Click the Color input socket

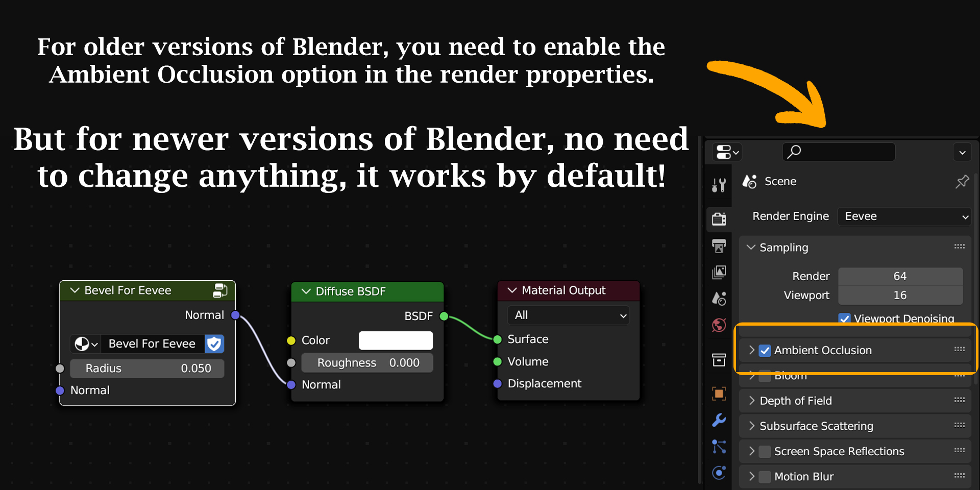291,340
